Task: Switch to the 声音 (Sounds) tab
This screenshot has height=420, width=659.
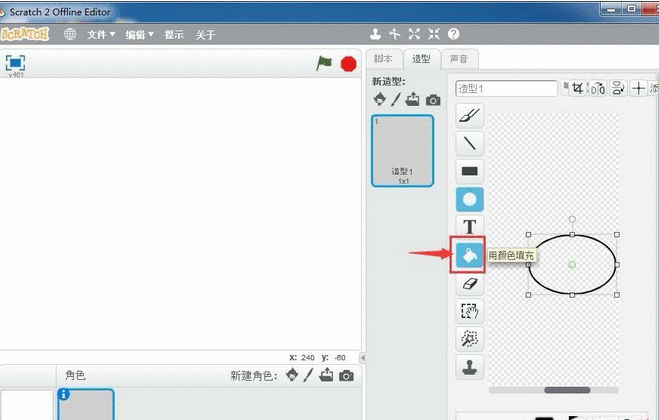Action: point(458,58)
